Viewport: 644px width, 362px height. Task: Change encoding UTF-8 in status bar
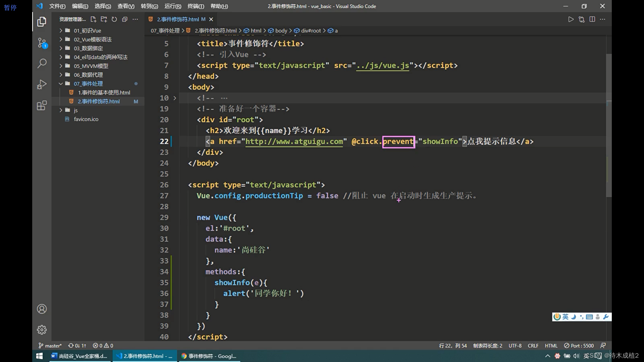pyautogui.click(x=515, y=346)
